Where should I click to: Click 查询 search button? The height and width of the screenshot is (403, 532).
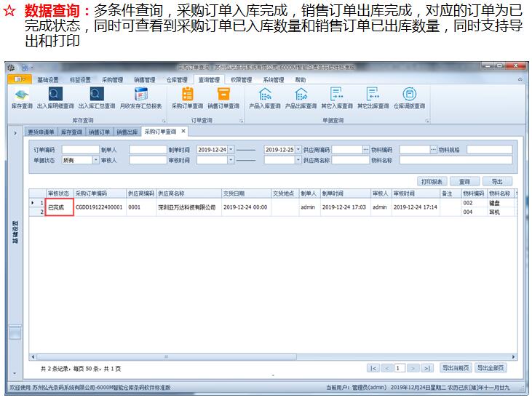[x=464, y=182]
